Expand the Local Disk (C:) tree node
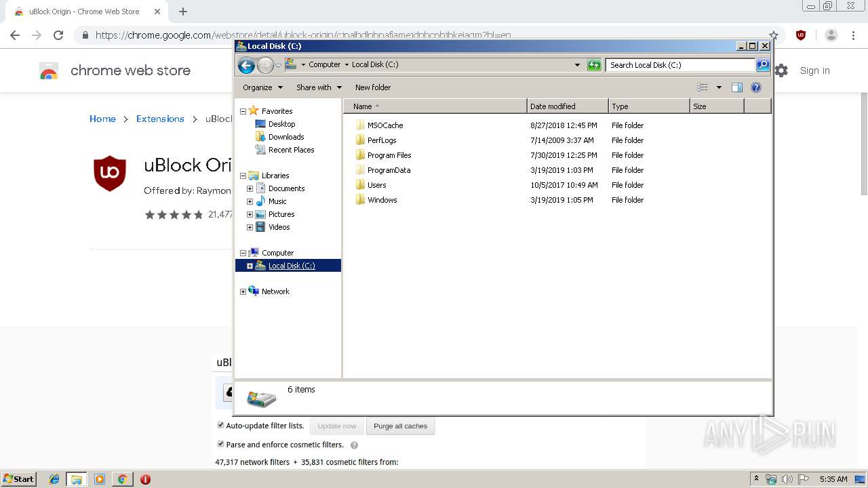 click(x=250, y=266)
